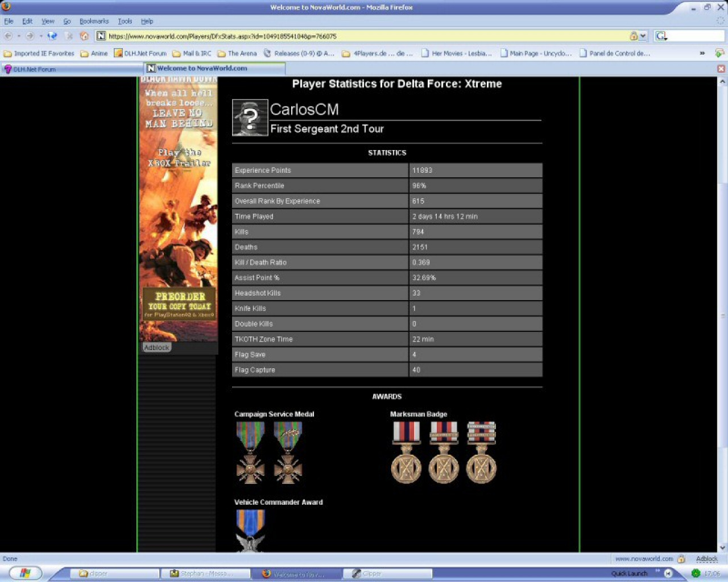Click the Adblock label in status bar

click(x=707, y=559)
